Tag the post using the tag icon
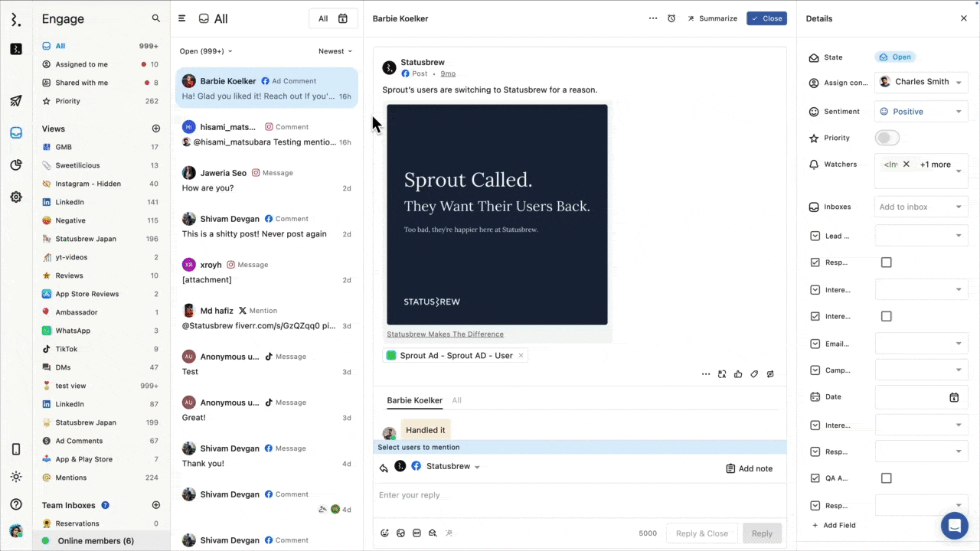The width and height of the screenshot is (980, 551). [754, 373]
